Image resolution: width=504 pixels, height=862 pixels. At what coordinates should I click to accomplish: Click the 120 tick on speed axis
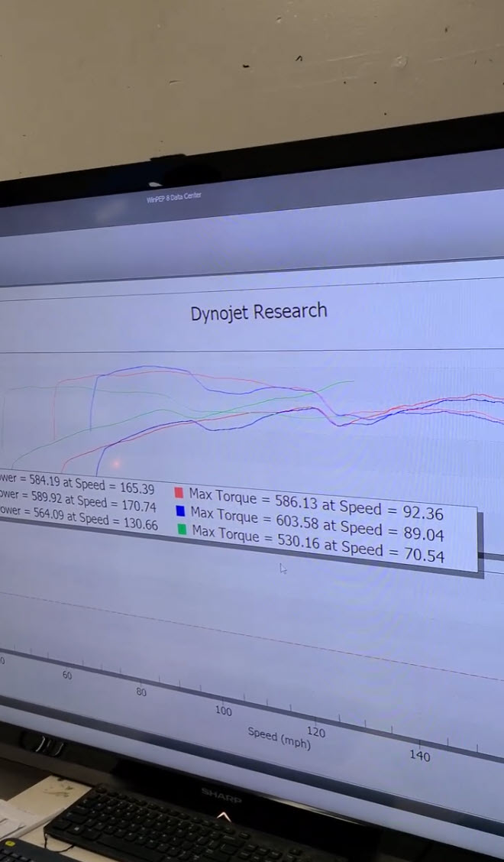pyautogui.click(x=316, y=732)
